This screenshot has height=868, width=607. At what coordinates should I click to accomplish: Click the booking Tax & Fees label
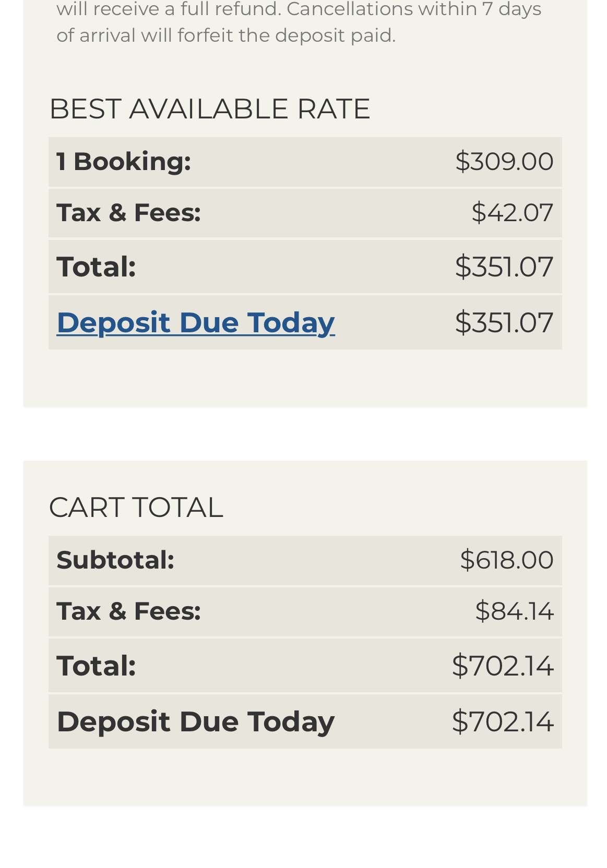click(129, 213)
